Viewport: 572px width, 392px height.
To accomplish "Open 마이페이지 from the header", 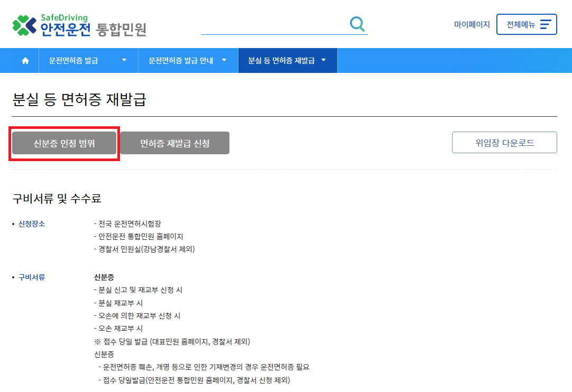I will [x=473, y=24].
